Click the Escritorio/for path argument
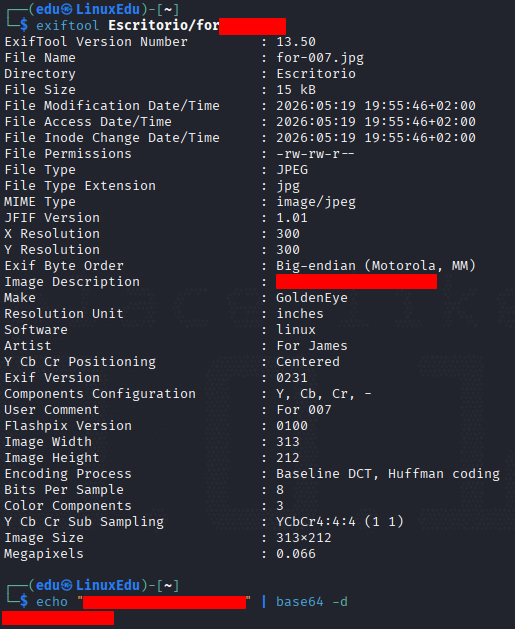 164,26
